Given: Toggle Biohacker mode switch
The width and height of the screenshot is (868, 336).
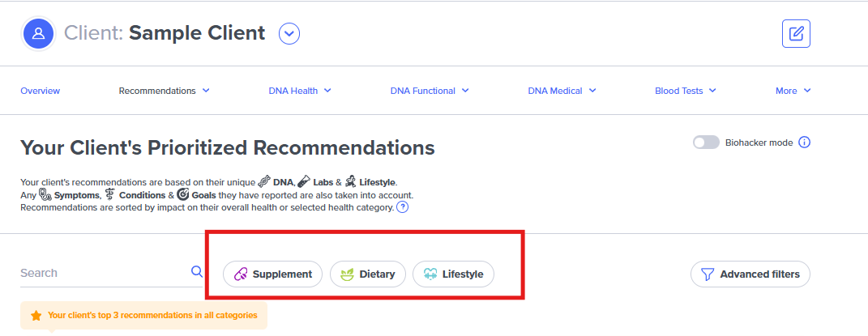Looking at the screenshot, I should (705, 142).
